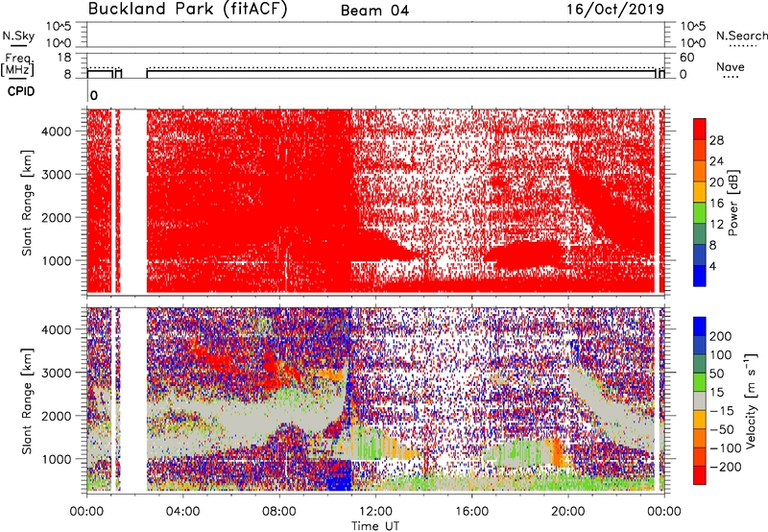Click the 100 velocity tick label
This screenshot has width=768, height=532.
(x=721, y=355)
